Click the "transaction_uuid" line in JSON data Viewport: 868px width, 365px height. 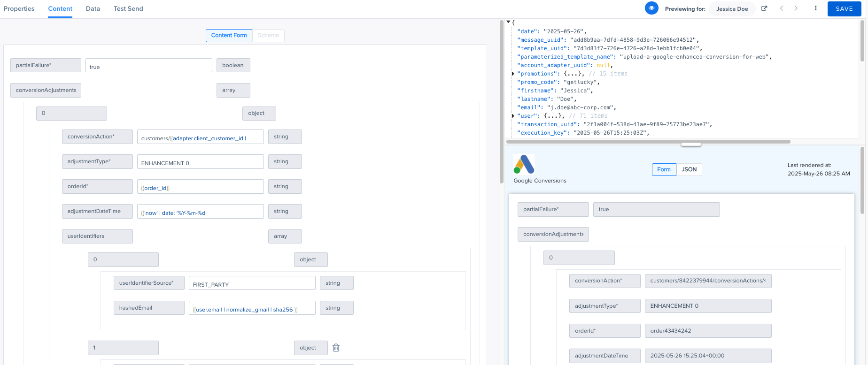click(x=614, y=124)
